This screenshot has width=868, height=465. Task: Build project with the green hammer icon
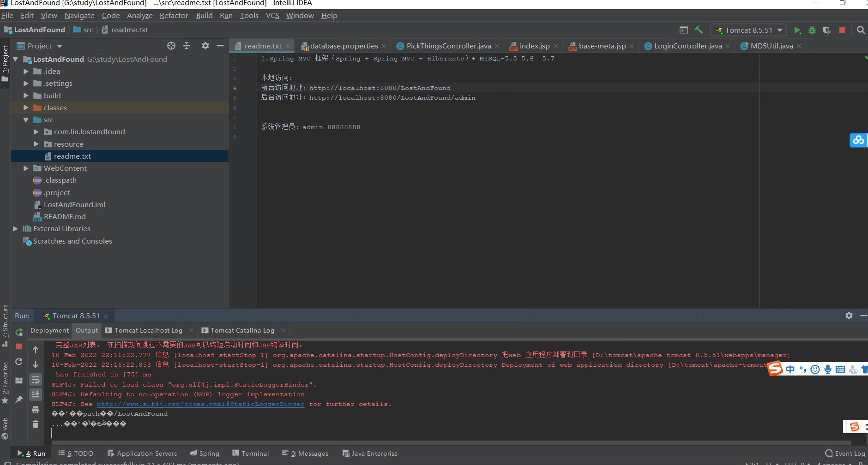pos(699,30)
